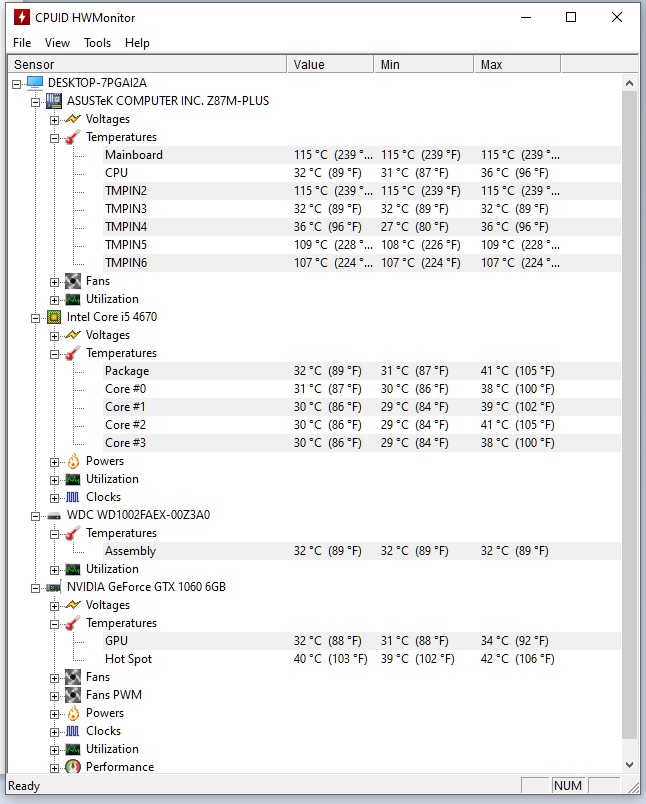Viewport: 646px width, 804px height.
Task: Open the Help menu
Action: tap(137, 43)
